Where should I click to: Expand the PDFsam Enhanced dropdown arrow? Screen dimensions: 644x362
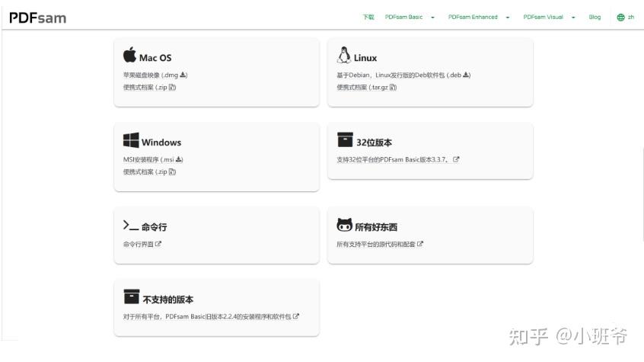(508, 18)
